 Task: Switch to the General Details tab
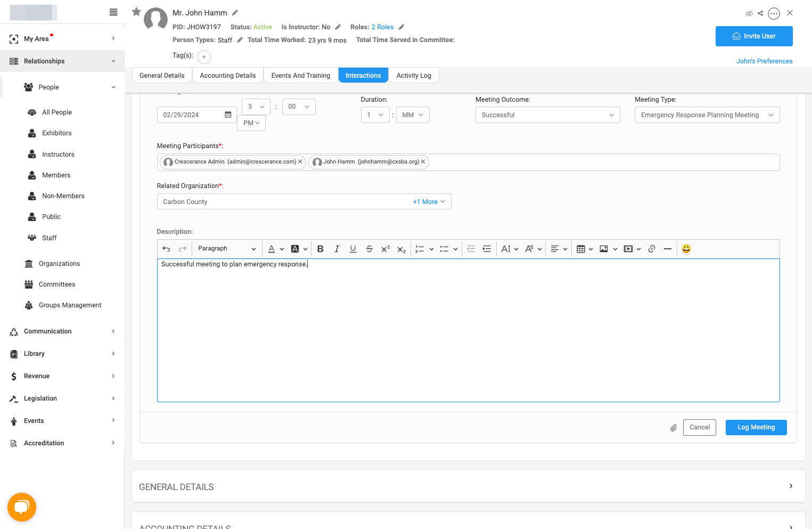(x=162, y=76)
